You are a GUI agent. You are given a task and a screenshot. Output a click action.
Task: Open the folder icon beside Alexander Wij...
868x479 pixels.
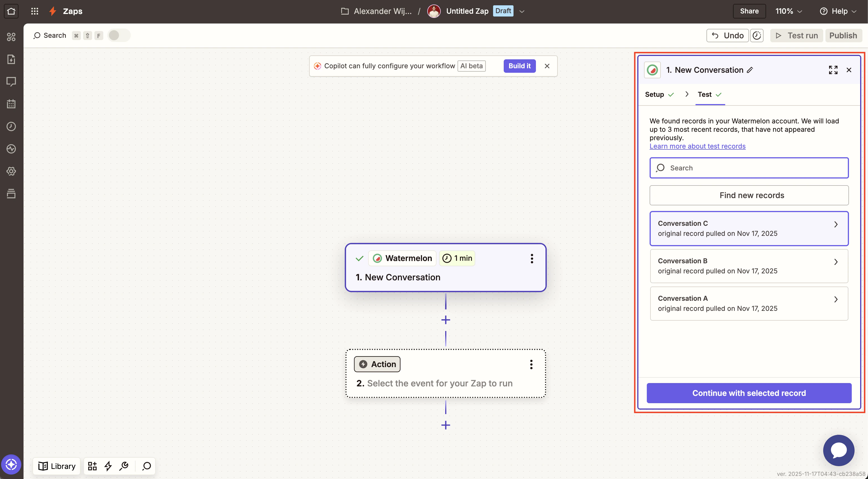pos(345,11)
